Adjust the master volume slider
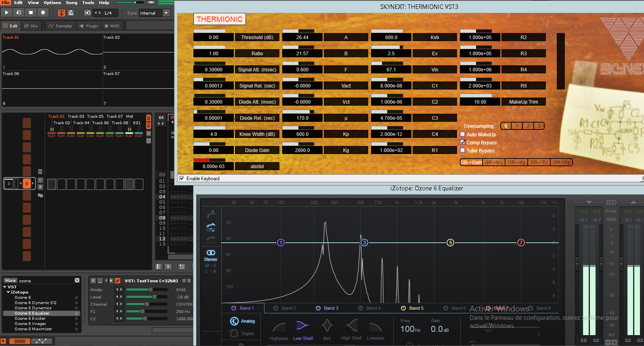This screenshot has width=644, height=346. (x=129, y=2)
